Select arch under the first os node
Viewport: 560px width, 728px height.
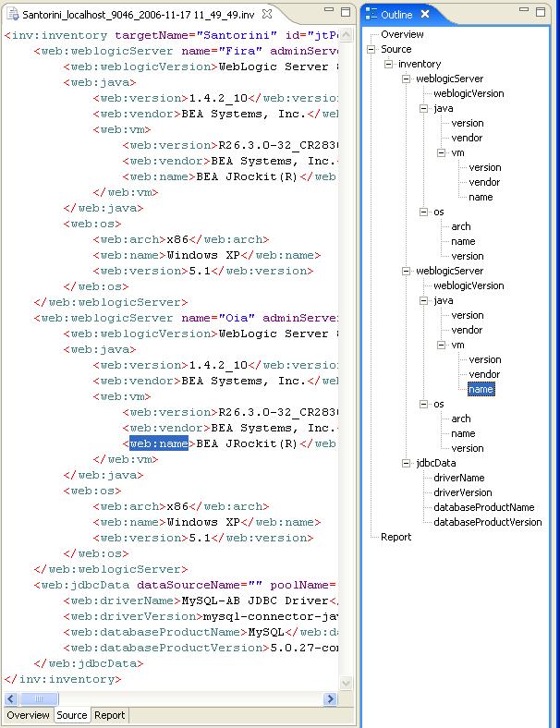460,227
